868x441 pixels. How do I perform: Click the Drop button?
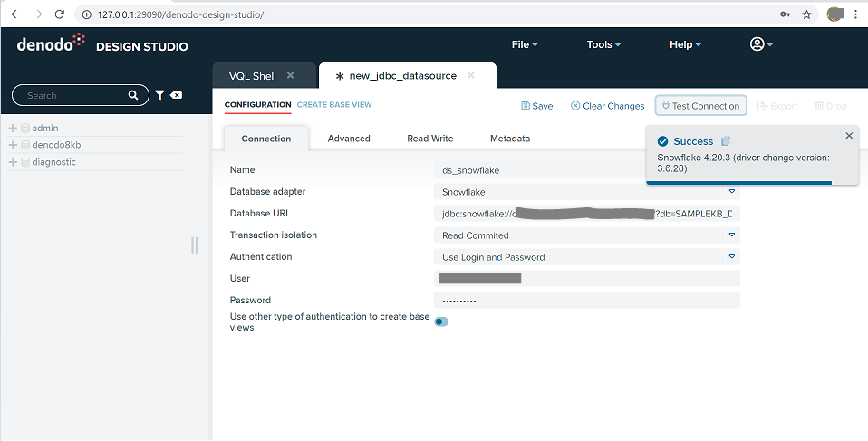click(831, 106)
